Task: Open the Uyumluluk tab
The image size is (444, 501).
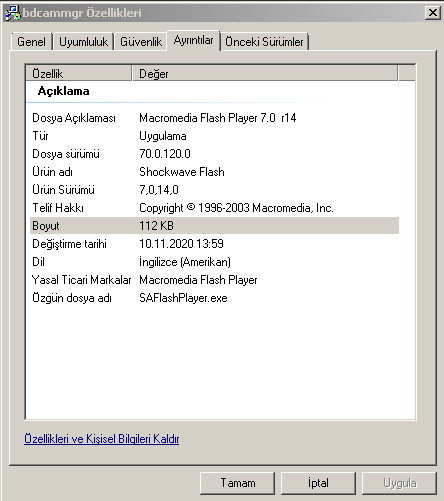Action: click(83, 42)
